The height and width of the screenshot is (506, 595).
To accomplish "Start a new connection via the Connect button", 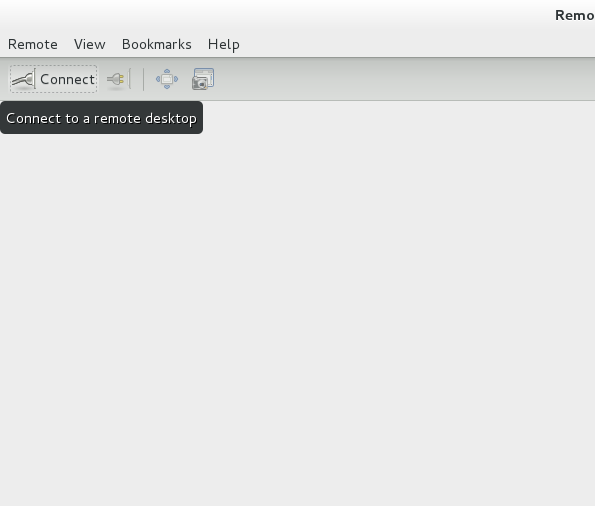I will pos(54,79).
